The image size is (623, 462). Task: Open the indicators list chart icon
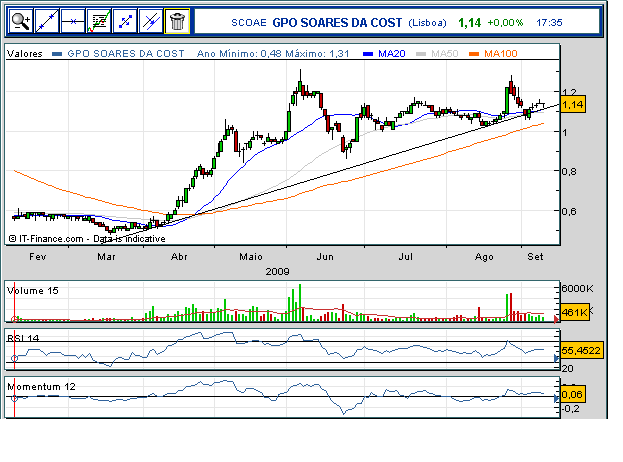point(99,19)
